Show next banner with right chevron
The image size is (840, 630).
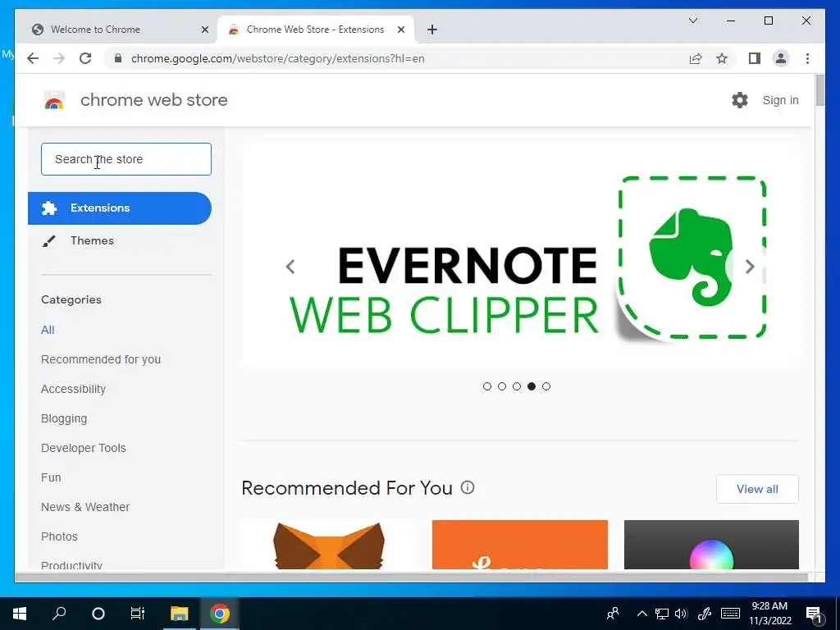(x=750, y=267)
